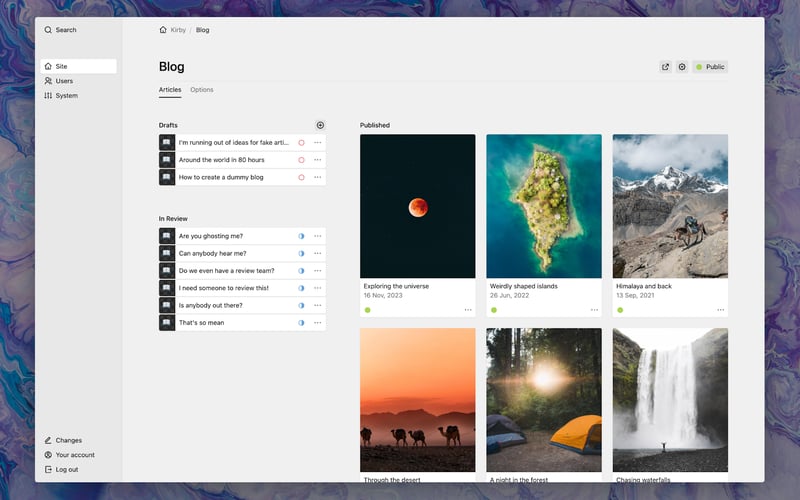Click the home icon in the breadcrumb
Screen dimensions: 800x500
pyautogui.click(x=163, y=30)
